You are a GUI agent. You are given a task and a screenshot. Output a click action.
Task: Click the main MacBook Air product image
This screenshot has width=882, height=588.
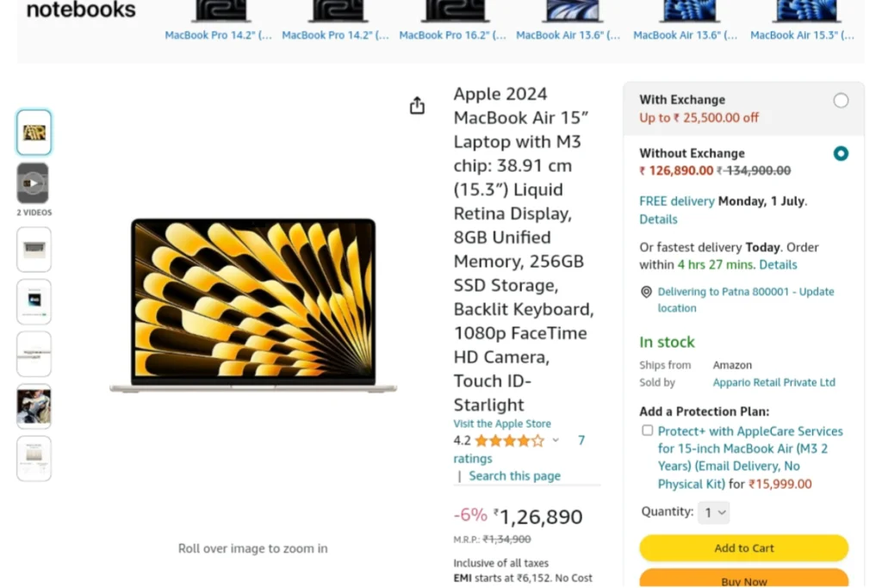[x=253, y=306]
